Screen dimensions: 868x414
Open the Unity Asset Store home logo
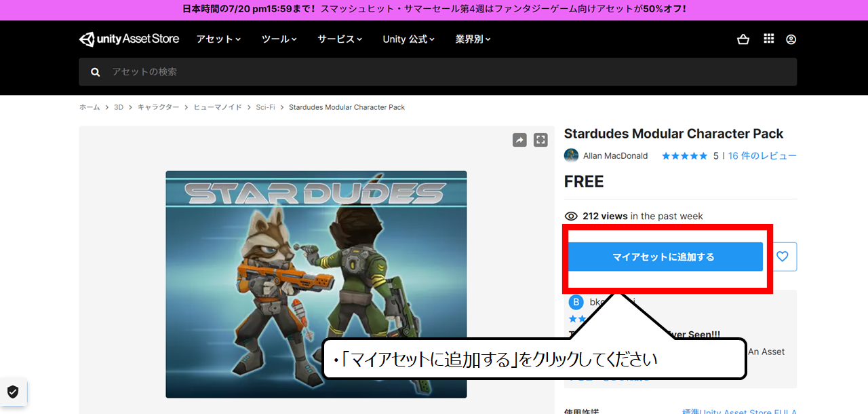[129, 39]
